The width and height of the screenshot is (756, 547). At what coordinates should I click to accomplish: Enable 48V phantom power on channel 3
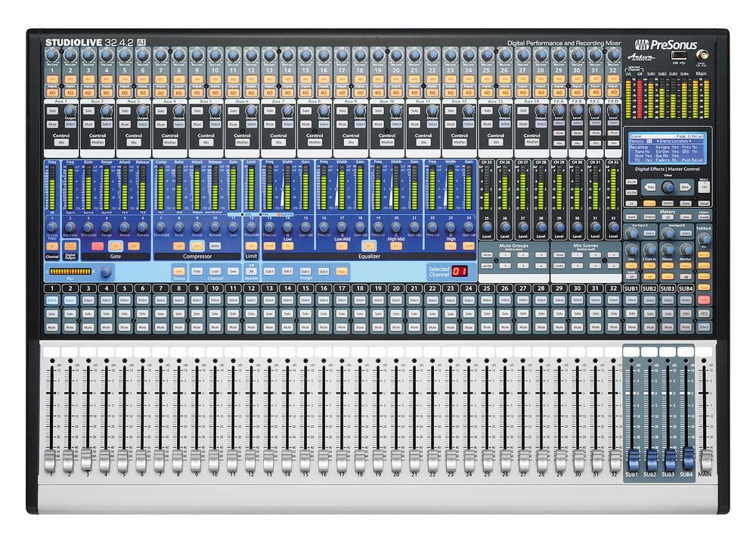click(88, 79)
